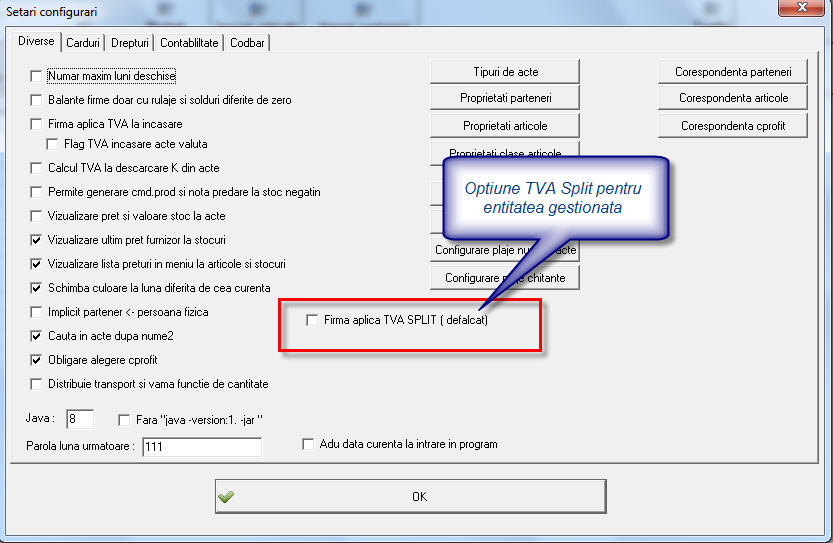Enable Vizualizare pret si valoare stoc la acte

click(x=36, y=216)
